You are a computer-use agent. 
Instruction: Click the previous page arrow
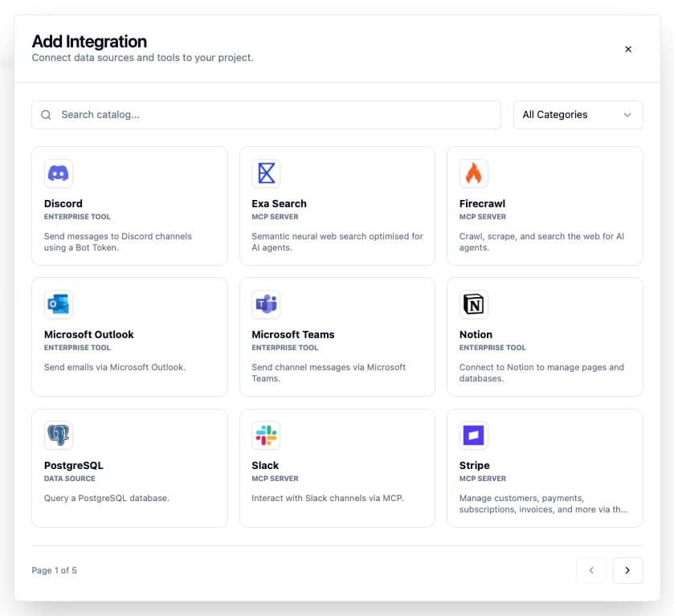coord(591,570)
